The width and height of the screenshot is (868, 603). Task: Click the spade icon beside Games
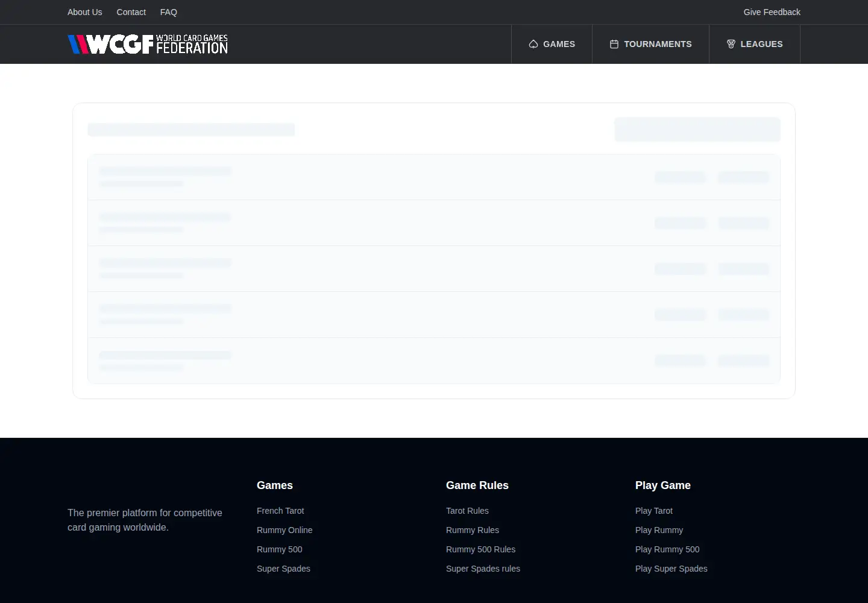(533, 44)
